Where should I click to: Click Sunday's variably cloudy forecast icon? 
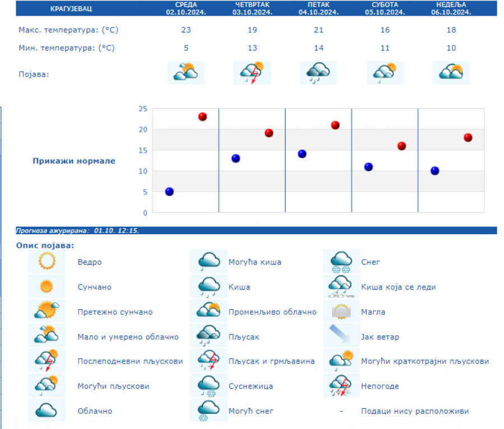(451, 73)
